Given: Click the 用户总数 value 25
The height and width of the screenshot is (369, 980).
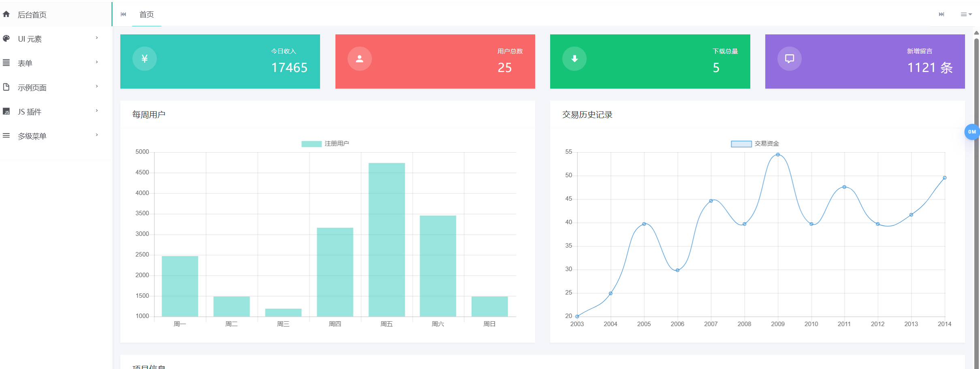Looking at the screenshot, I should click(x=505, y=68).
